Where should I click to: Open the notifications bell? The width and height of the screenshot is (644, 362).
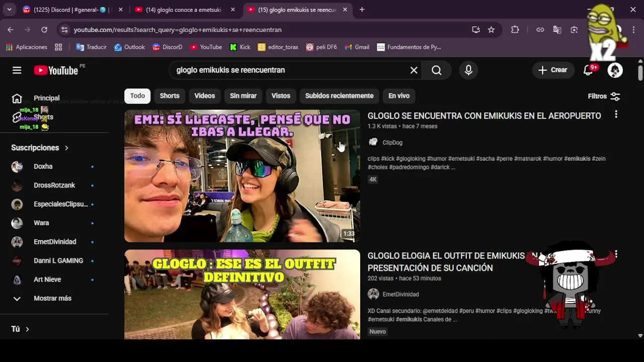coord(588,70)
